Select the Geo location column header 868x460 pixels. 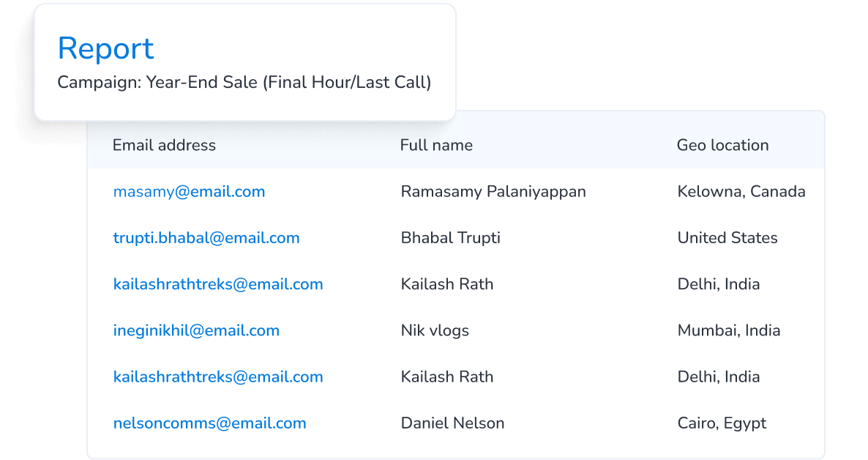click(722, 145)
